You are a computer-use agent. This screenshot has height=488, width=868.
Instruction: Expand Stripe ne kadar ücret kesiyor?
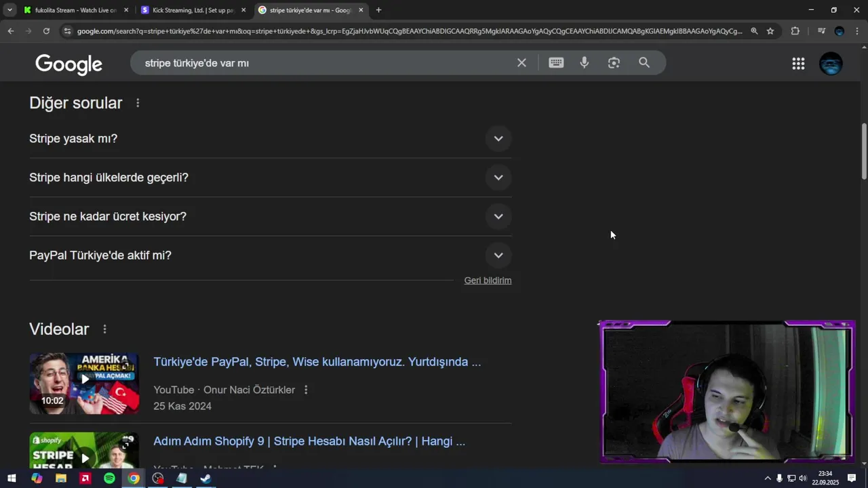(498, 216)
